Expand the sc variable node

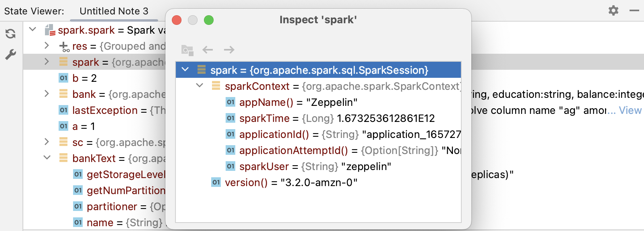(x=47, y=142)
